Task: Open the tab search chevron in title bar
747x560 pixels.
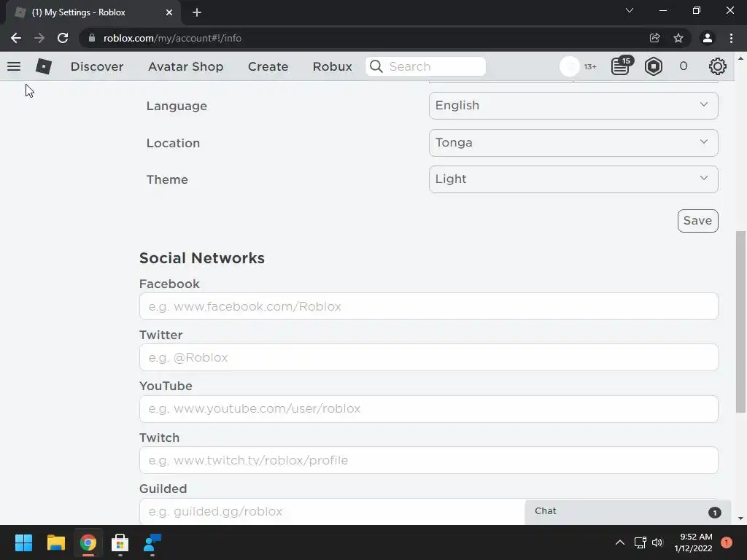Action: coord(630,10)
